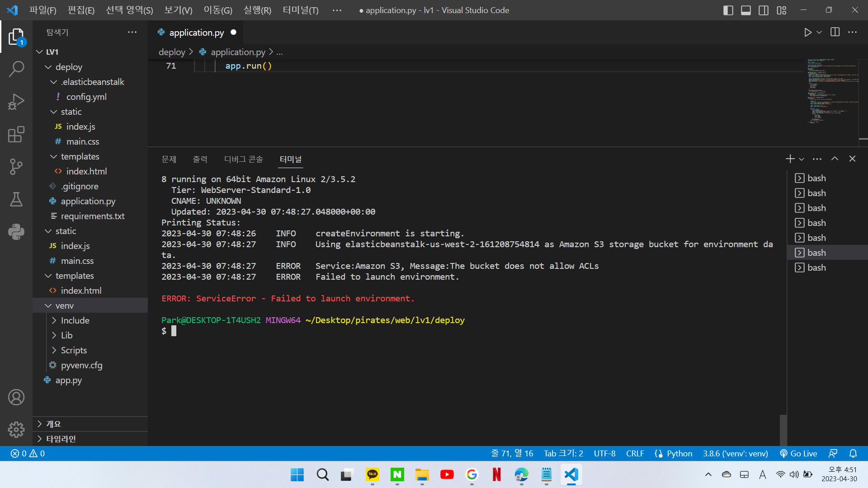Open KakaoTalk from the taskbar
This screenshot has height=488, width=868.
(373, 474)
